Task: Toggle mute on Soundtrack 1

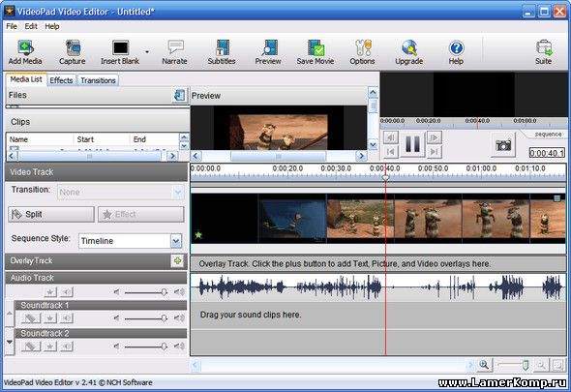Action: [67, 318]
